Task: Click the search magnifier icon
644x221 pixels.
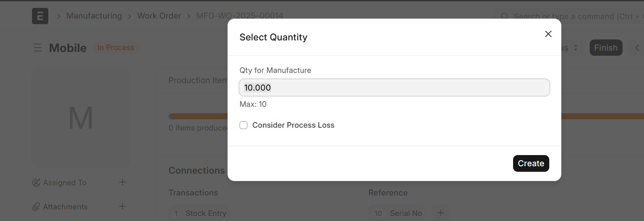Action: coord(504,16)
